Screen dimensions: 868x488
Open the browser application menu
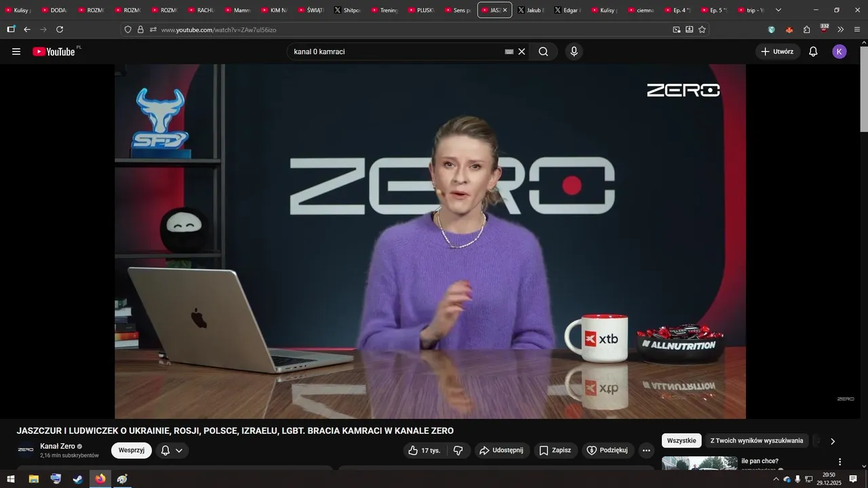click(x=857, y=29)
